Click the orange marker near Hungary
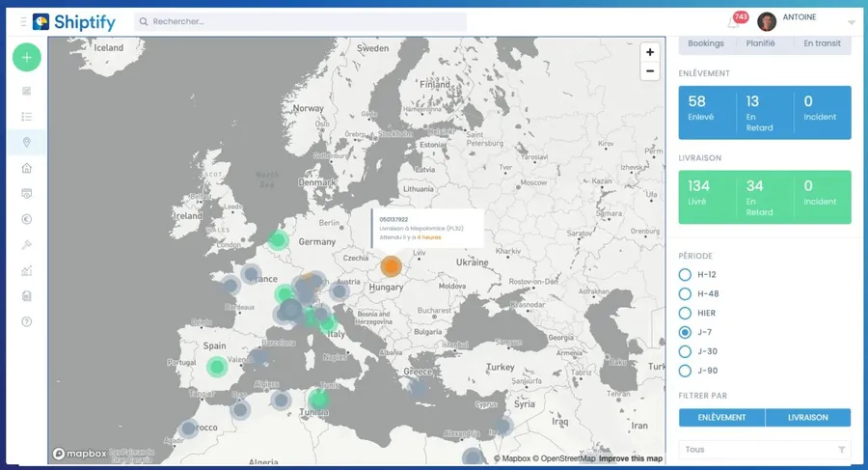Image resolution: width=868 pixels, height=470 pixels. (x=391, y=266)
